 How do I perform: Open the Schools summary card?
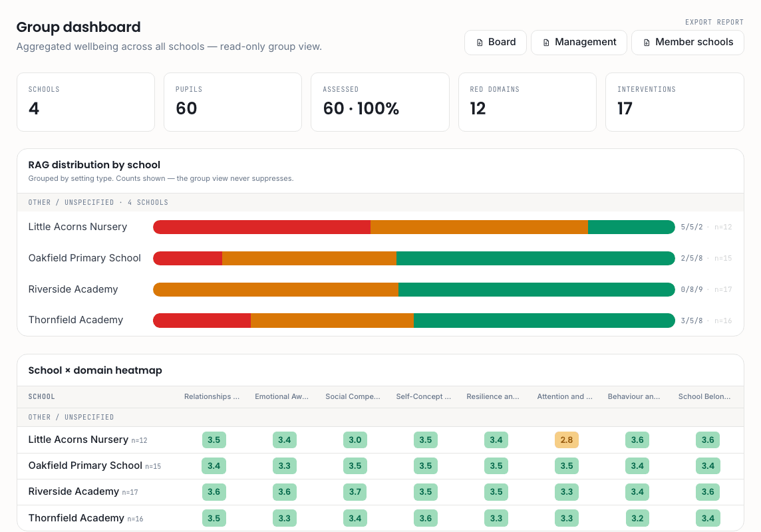point(86,102)
